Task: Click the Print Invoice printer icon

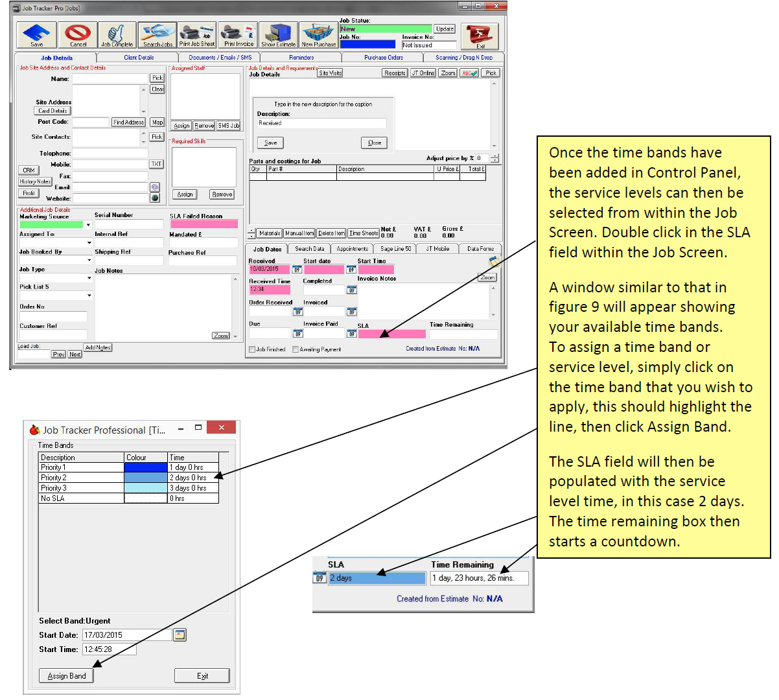Action: pyautogui.click(x=238, y=35)
